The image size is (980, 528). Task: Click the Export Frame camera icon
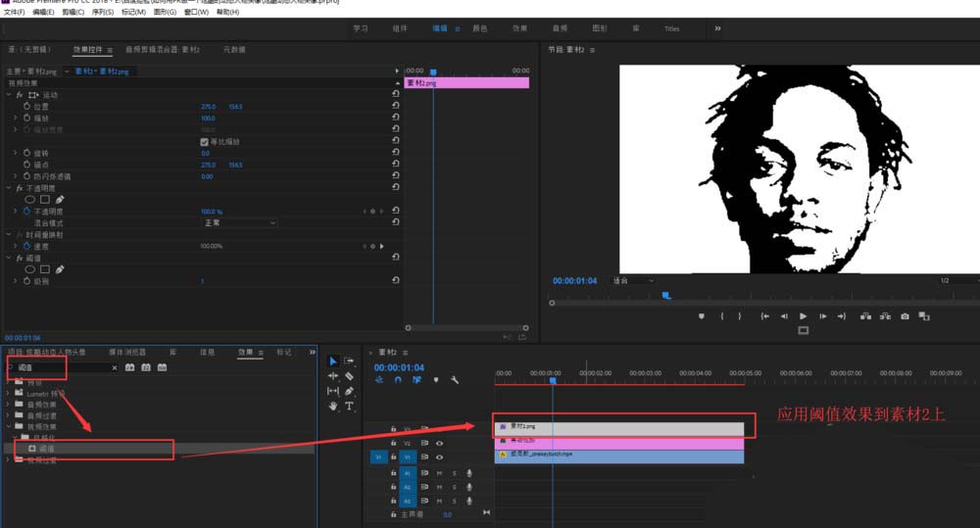(905, 316)
